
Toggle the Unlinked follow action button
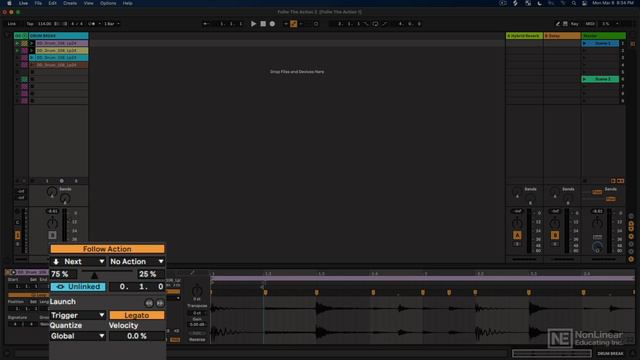(78, 287)
